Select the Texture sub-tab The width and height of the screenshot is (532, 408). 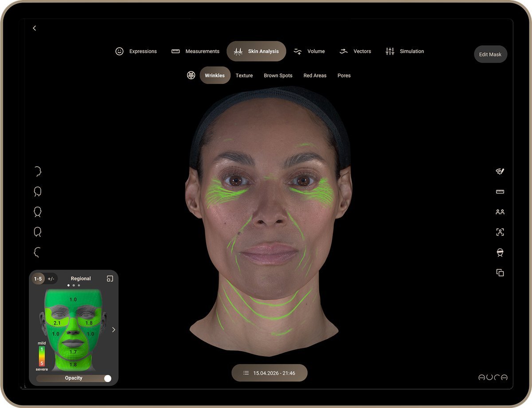[x=244, y=75]
